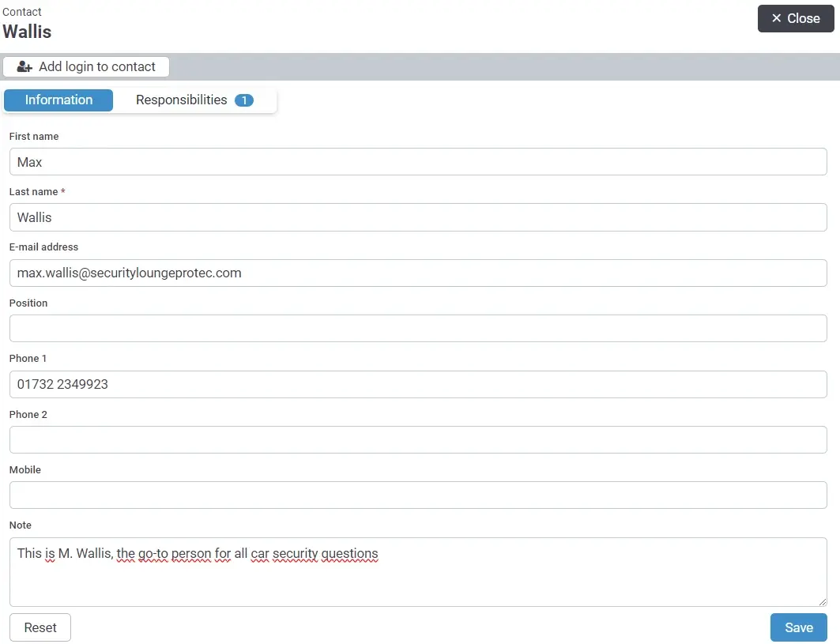Click the Responsibilities count badge
The width and height of the screenshot is (840, 644).
point(244,100)
